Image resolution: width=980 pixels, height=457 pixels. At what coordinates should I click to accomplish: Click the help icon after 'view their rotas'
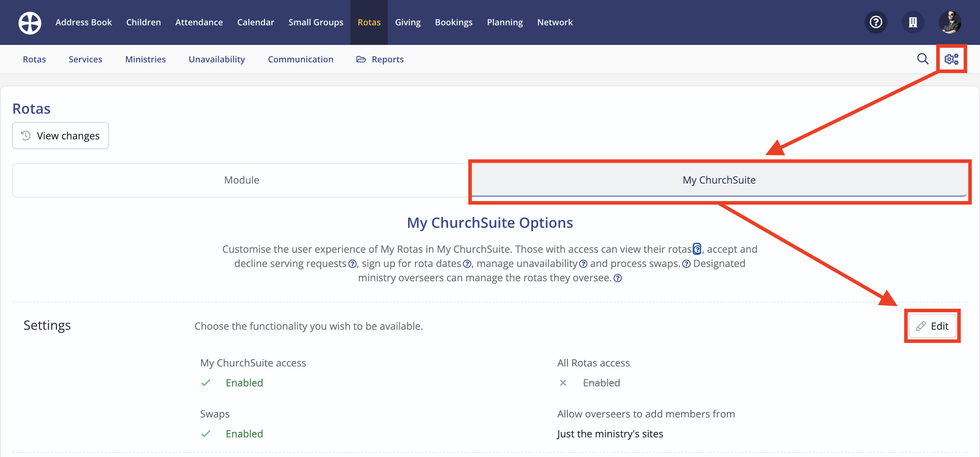(697, 249)
